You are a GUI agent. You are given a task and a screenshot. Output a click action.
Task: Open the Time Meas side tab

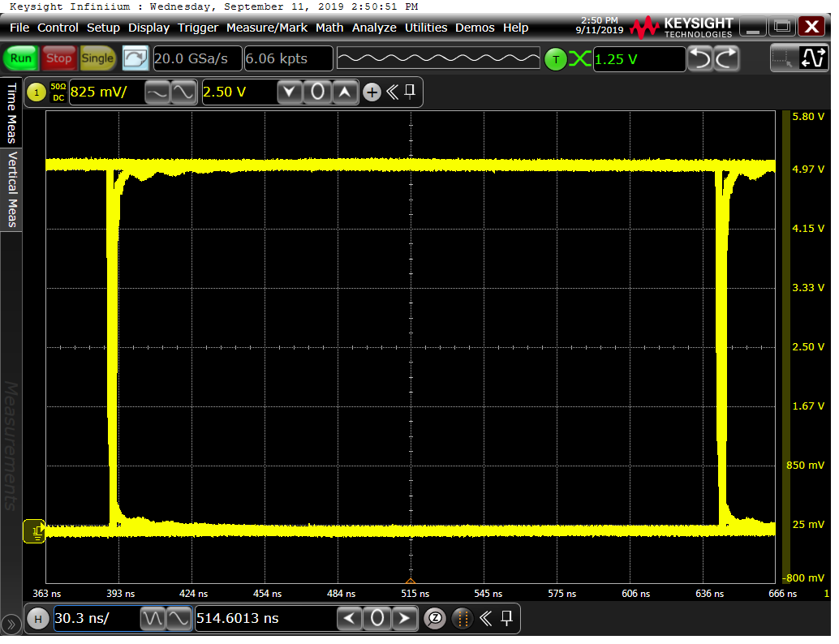click(x=11, y=113)
